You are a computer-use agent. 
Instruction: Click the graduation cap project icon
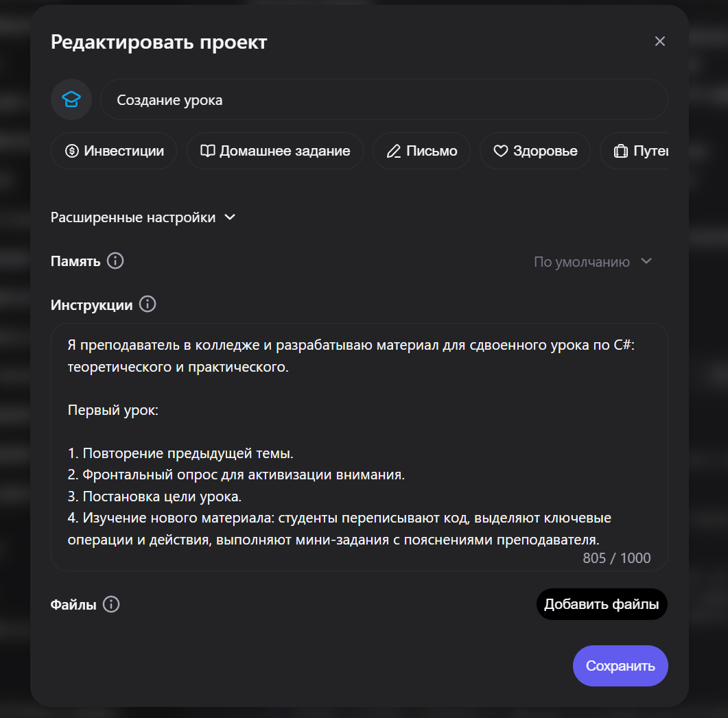coord(71,99)
